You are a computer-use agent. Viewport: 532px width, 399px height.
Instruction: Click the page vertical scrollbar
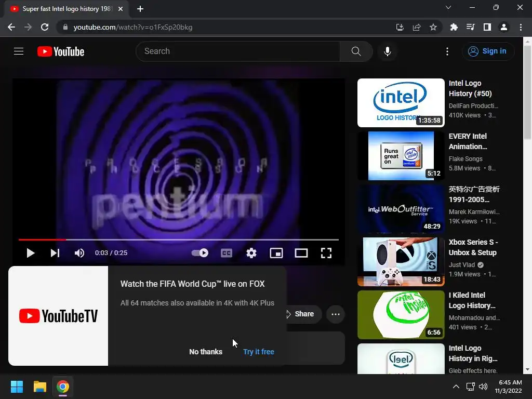(x=527, y=91)
